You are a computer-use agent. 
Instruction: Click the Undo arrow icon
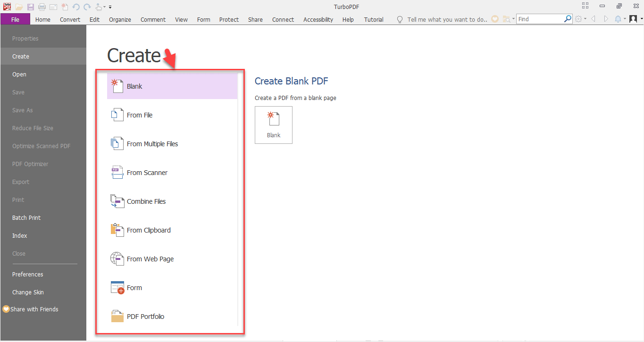click(75, 7)
